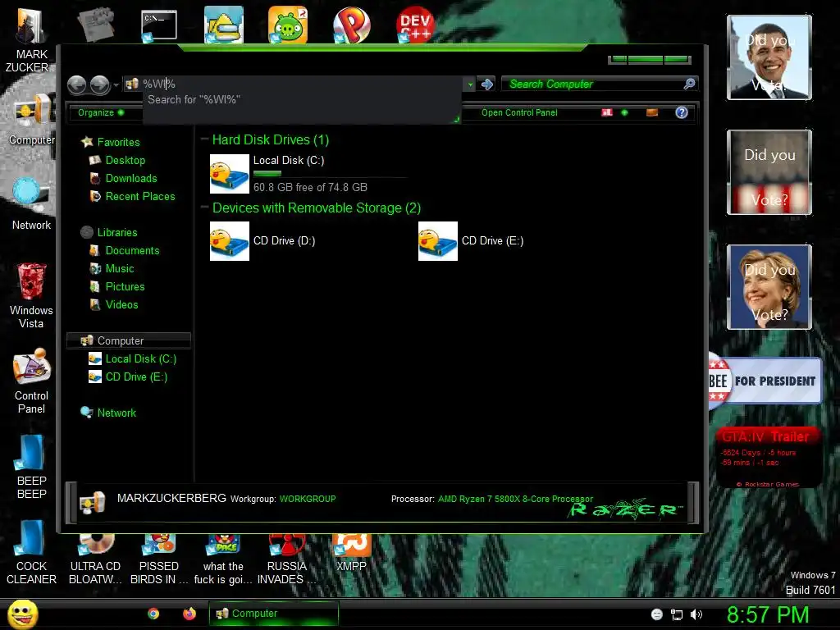Image resolution: width=840 pixels, height=630 pixels.
Task: Select the COCK CLEANER desktop shortcut
Action: [x=31, y=553]
